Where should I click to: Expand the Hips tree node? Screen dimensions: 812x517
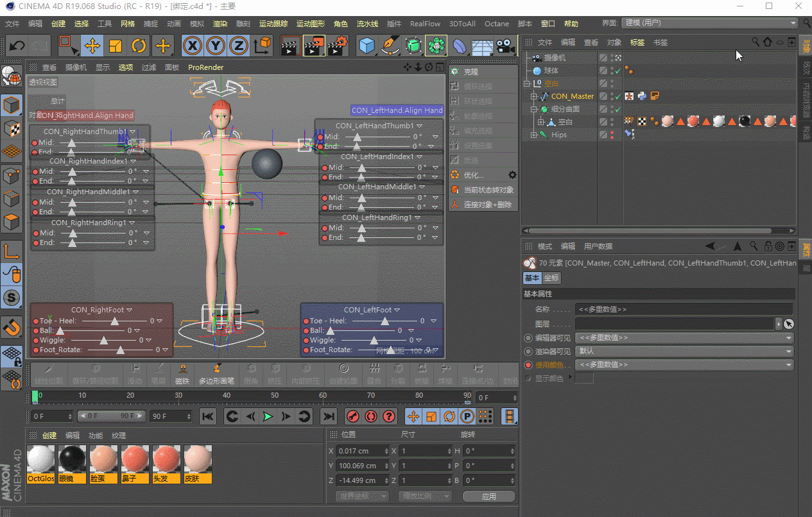[533, 135]
